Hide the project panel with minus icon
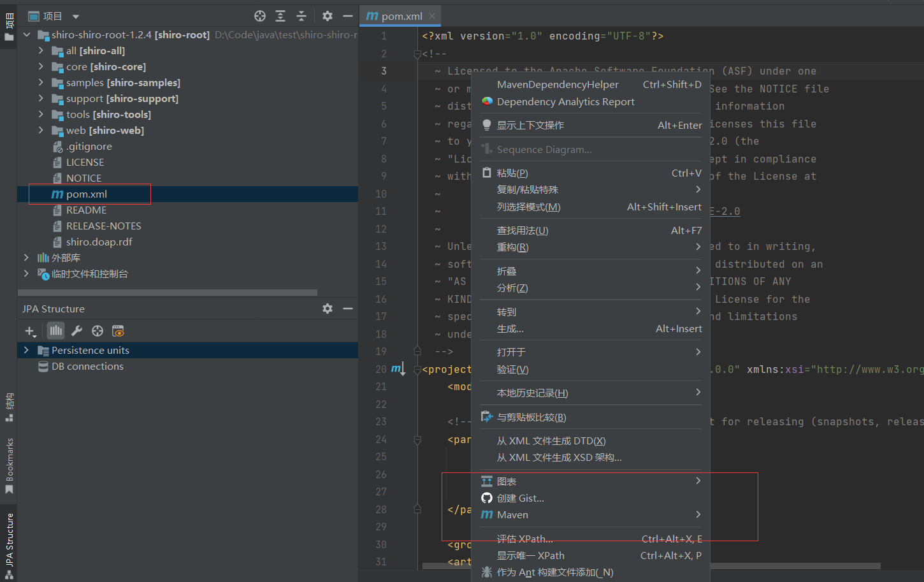Viewport: 924px width, 582px height. pos(348,16)
